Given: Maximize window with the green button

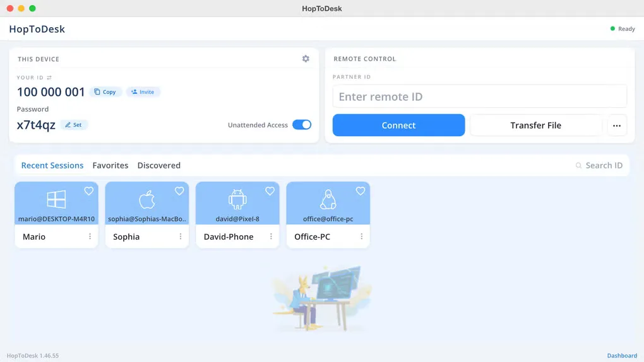Looking at the screenshot, I should click(32, 8).
